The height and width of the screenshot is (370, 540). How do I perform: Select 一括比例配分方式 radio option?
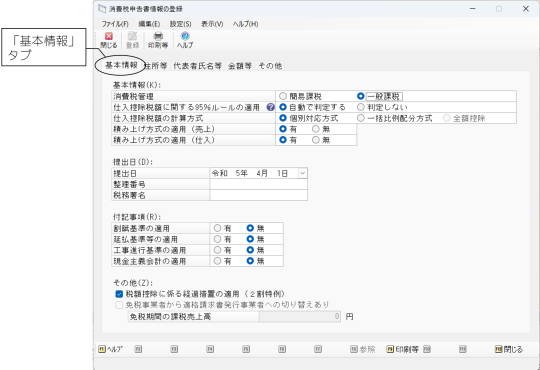[x=361, y=118]
